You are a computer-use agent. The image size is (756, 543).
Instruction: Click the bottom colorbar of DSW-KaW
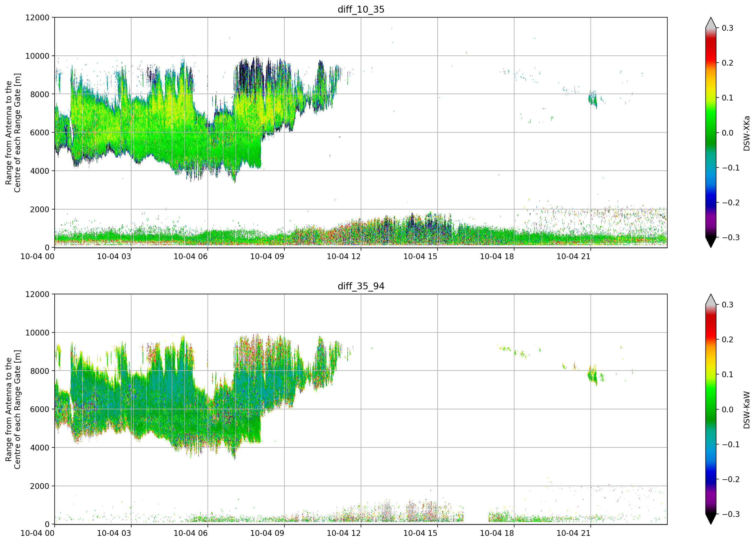711,409
